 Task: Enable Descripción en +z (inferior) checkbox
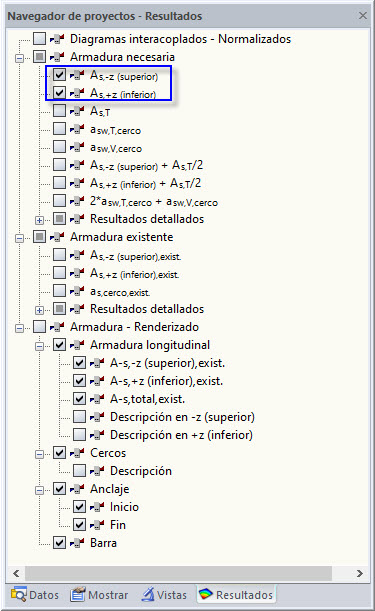80,434
